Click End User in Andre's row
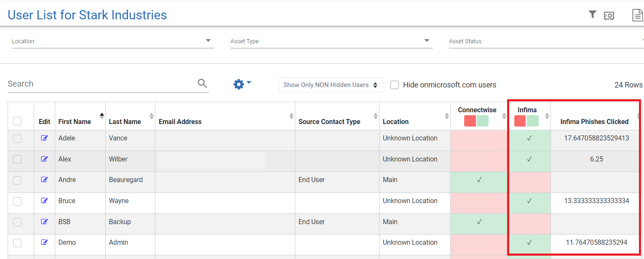Image resolution: width=644 pixels, height=259 pixels. (x=311, y=180)
